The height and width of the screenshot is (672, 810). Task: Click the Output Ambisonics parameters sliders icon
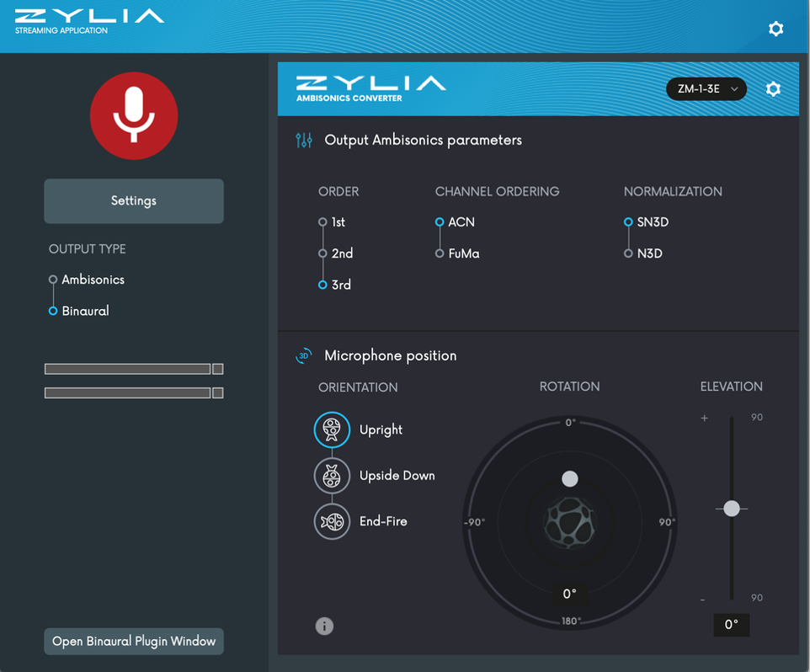[x=304, y=140]
